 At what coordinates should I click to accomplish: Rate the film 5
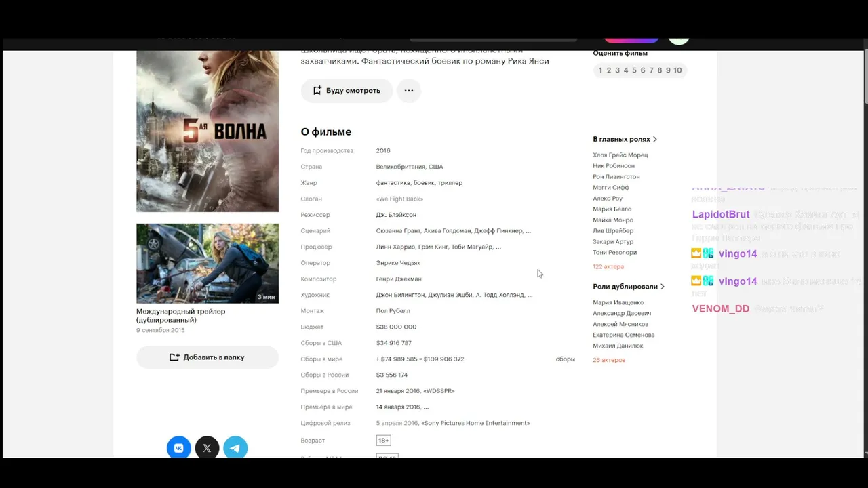(x=634, y=70)
